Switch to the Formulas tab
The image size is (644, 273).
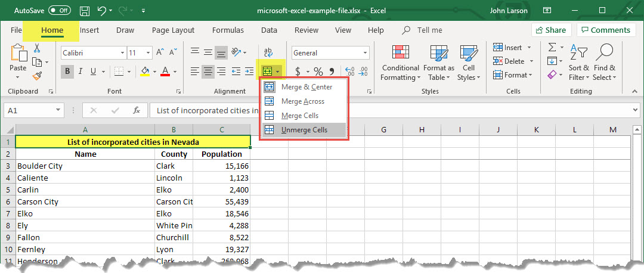(228, 30)
